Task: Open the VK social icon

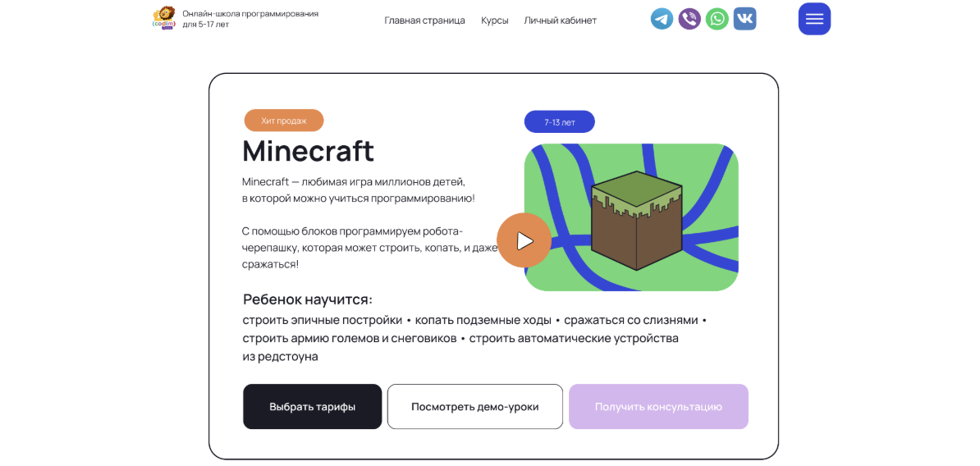Action: (x=745, y=19)
